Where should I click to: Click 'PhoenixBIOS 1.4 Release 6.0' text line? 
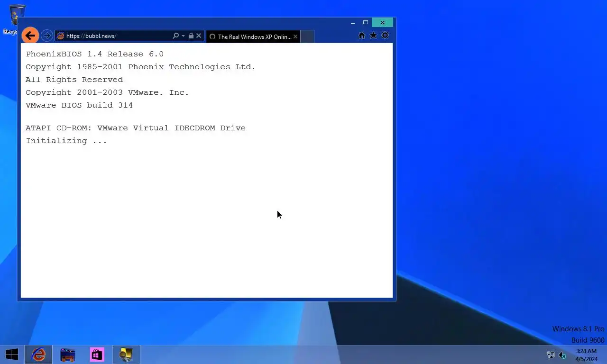pyautogui.click(x=95, y=54)
